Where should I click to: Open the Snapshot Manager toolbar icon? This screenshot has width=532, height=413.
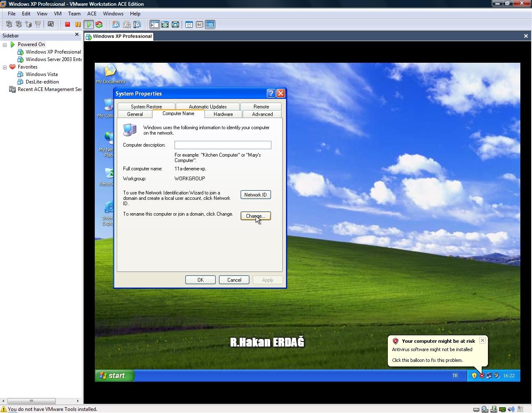[137, 25]
